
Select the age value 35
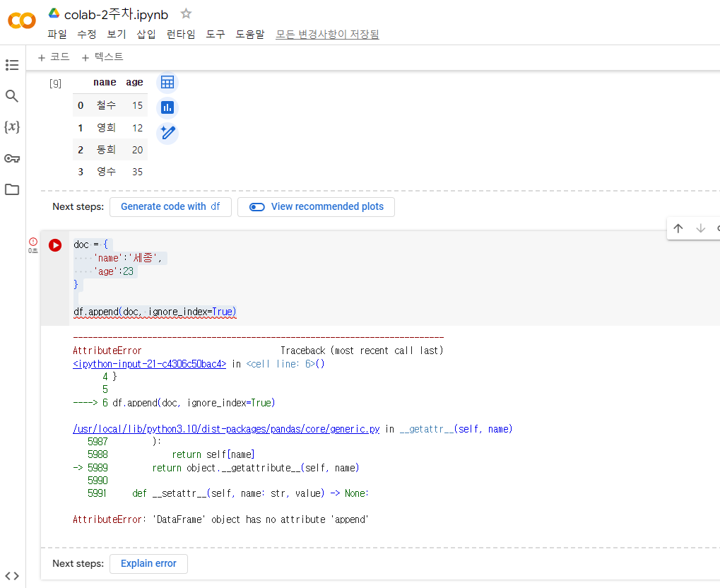(x=137, y=172)
